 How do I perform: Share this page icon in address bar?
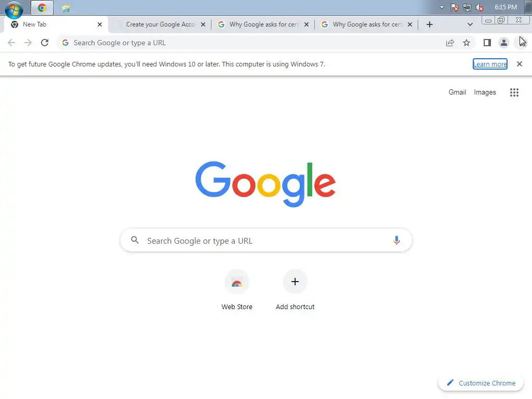(450, 43)
